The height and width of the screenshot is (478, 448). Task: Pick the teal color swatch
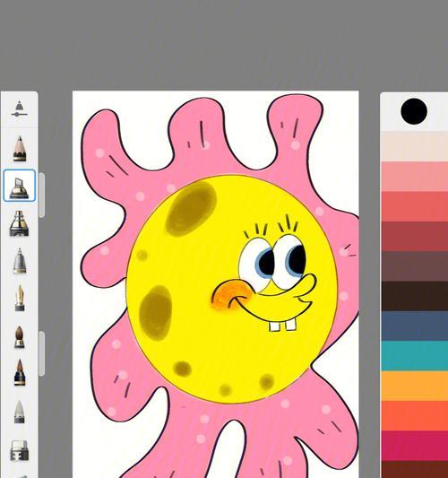click(x=415, y=356)
